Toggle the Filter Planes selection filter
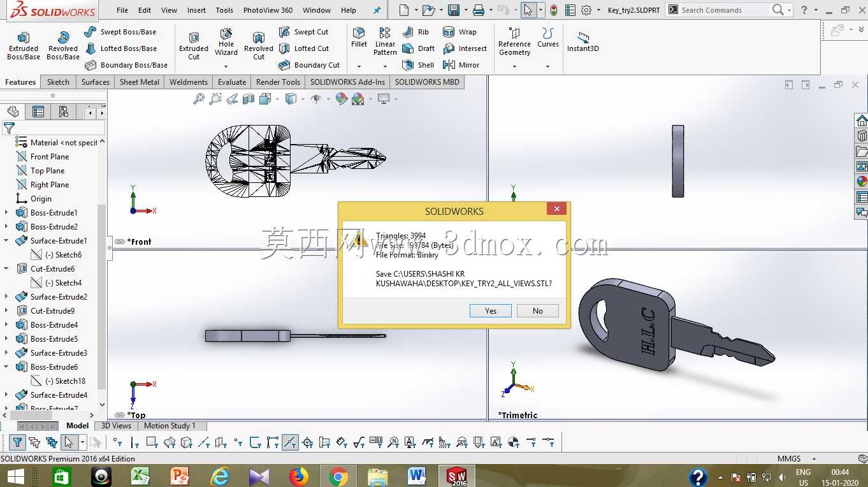The height and width of the screenshot is (487, 868). pyautogui.click(x=221, y=442)
